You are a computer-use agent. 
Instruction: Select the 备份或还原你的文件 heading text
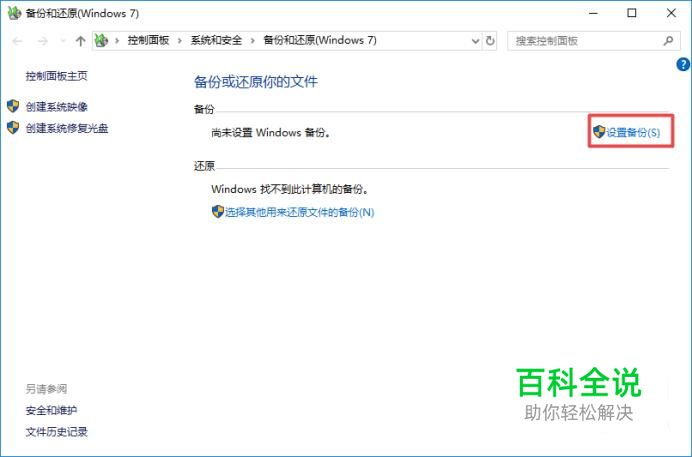[256, 82]
